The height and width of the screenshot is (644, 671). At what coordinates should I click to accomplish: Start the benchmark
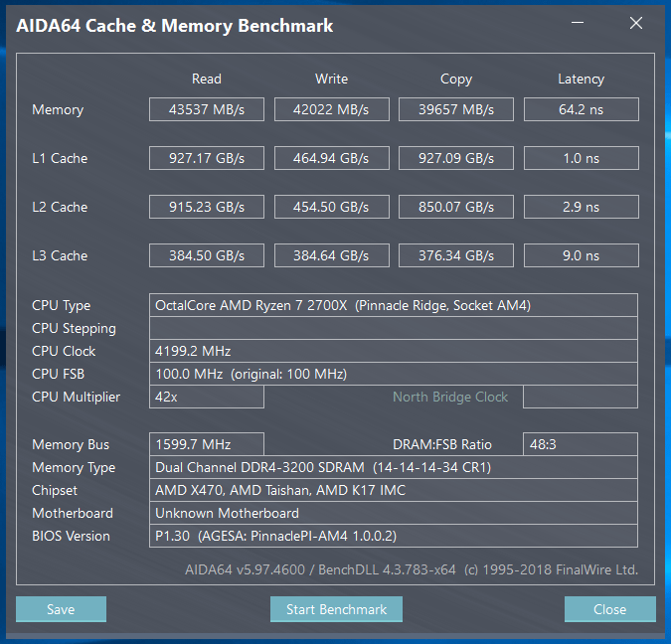point(336,609)
